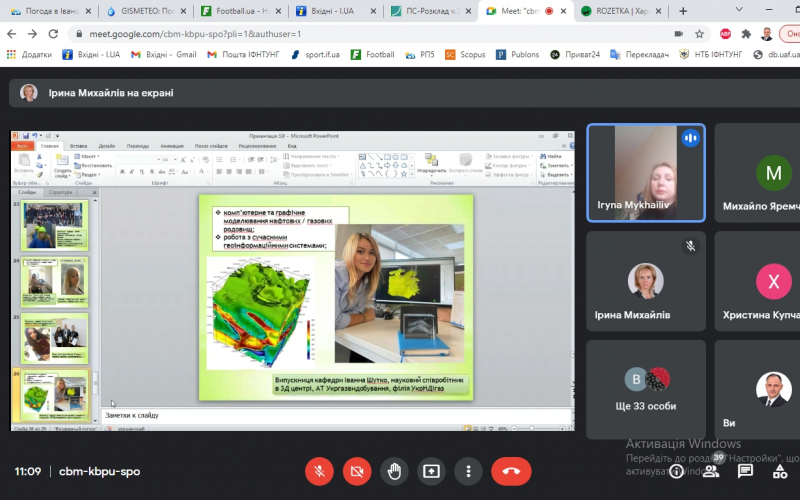Leave the call with red hang-up button
This screenshot has width=800, height=500.
[511, 471]
